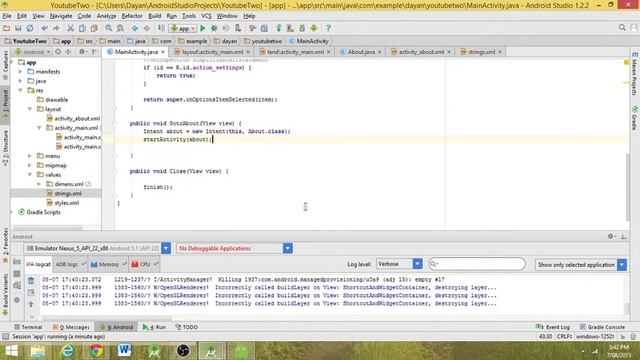Open the Navigate menu
Screen dimensions: 640x360
click(61, 16)
